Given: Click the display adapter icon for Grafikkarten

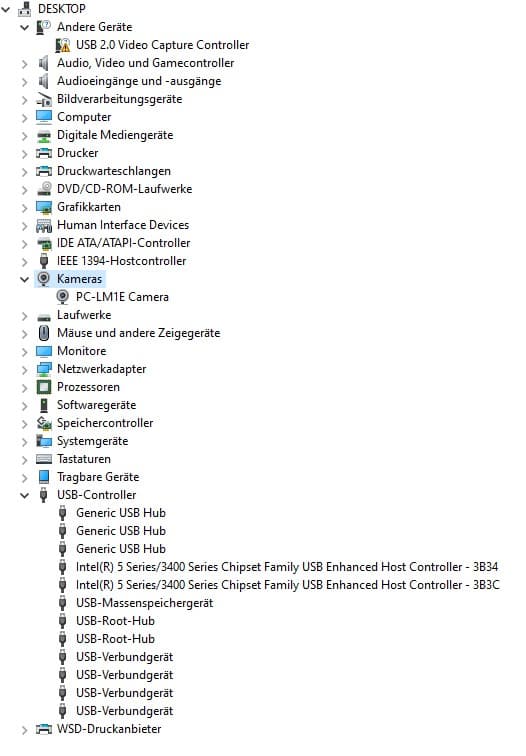Looking at the screenshot, I should pyautogui.click(x=44, y=207).
